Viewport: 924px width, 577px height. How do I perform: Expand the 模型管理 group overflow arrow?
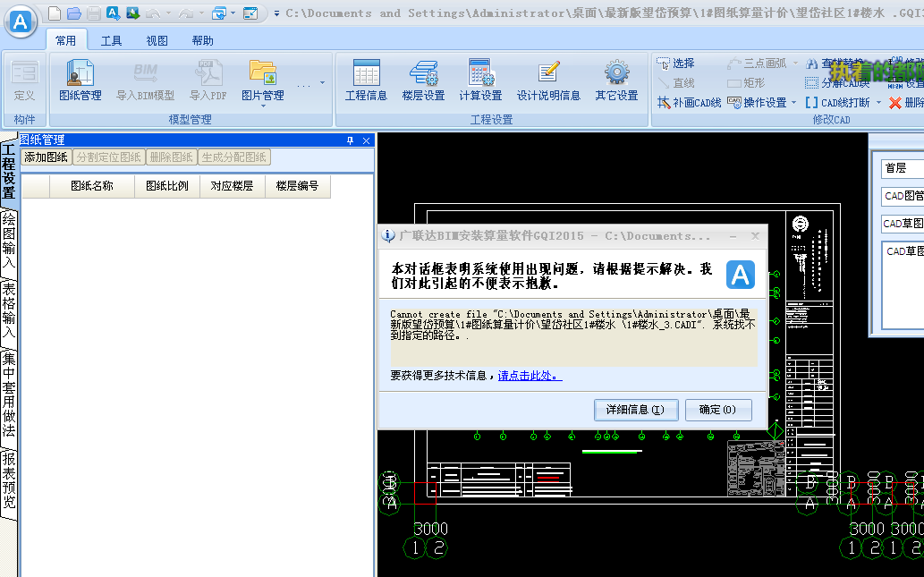tap(322, 83)
